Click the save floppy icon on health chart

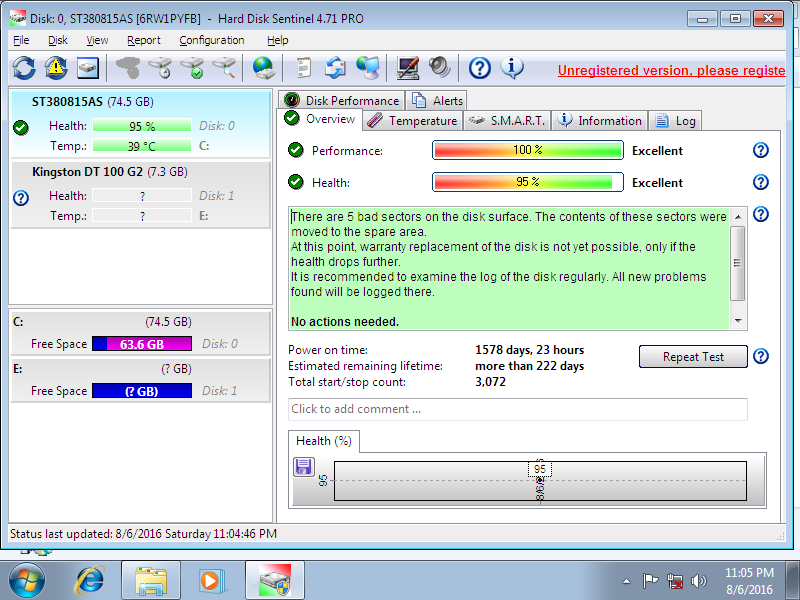click(x=304, y=467)
